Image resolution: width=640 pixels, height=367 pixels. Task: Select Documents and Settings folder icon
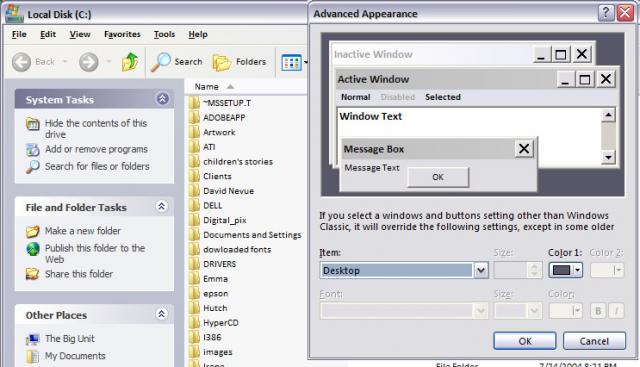194,235
